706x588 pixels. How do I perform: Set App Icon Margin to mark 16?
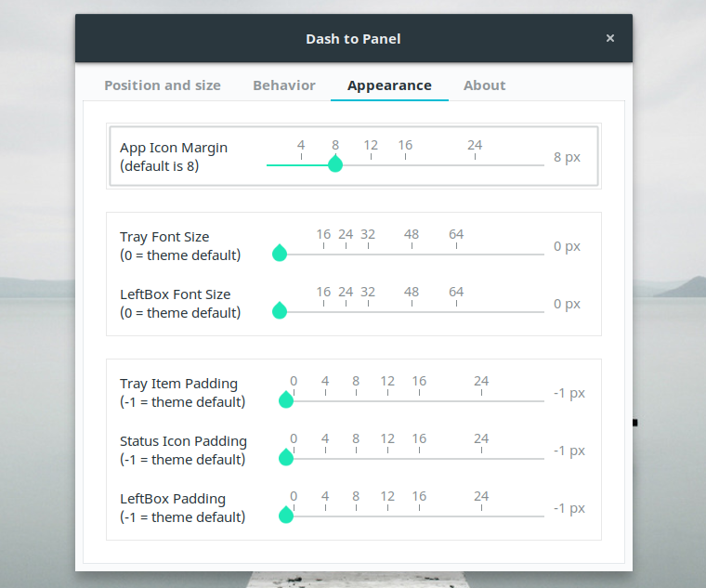[x=405, y=164]
